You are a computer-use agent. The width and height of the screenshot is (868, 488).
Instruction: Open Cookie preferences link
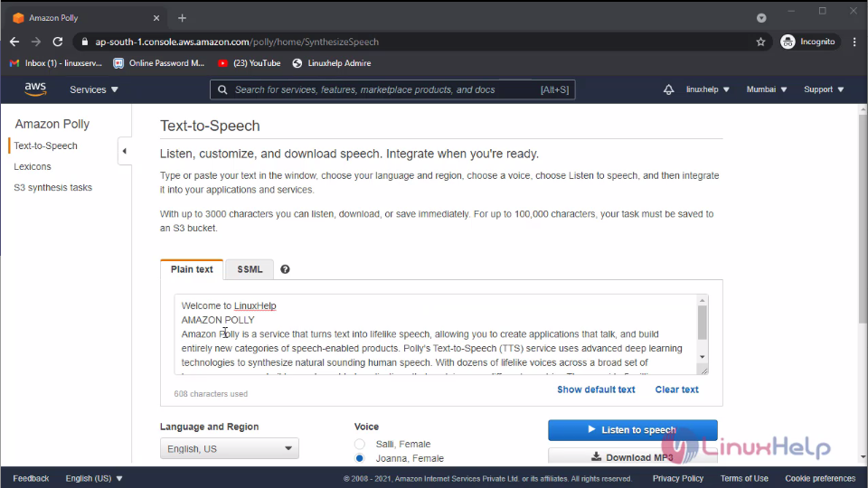point(820,478)
